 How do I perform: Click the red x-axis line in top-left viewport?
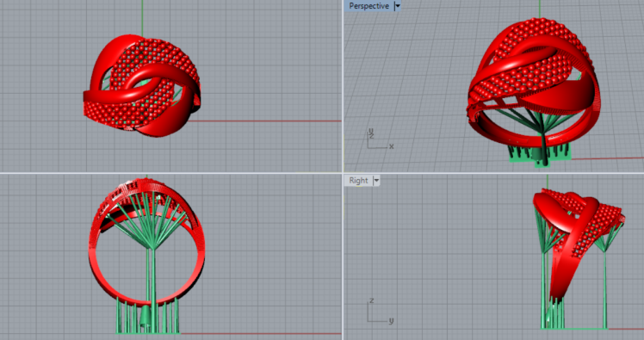pyautogui.click(x=263, y=121)
